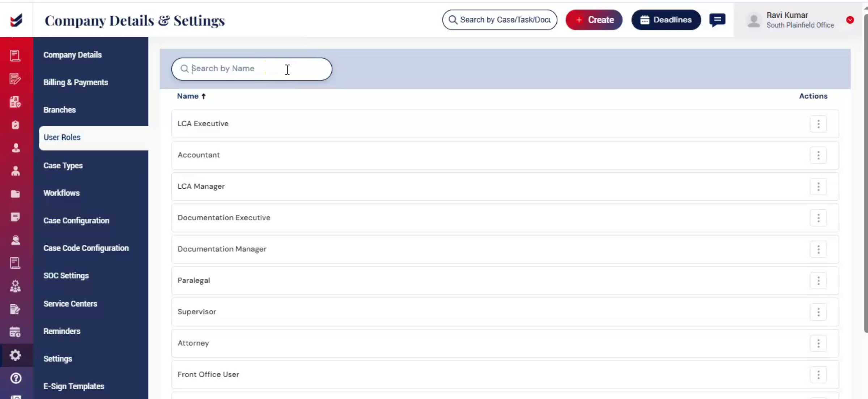Image resolution: width=868 pixels, height=399 pixels.
Task: Select the Documentation Executive role row
Action: tap(505, 218)
